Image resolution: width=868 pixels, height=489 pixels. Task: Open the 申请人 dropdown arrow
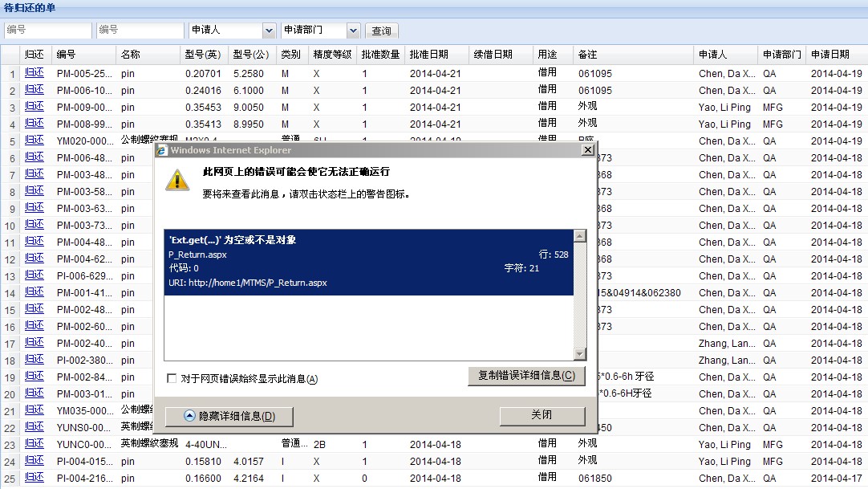point(269,31)
